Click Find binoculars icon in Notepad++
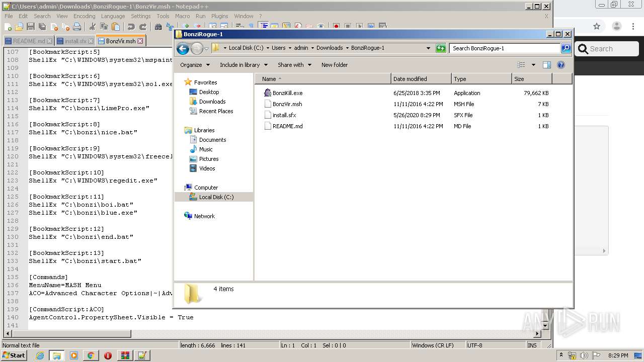This screenshot has width=644, height=362. [x=158, y=26]
